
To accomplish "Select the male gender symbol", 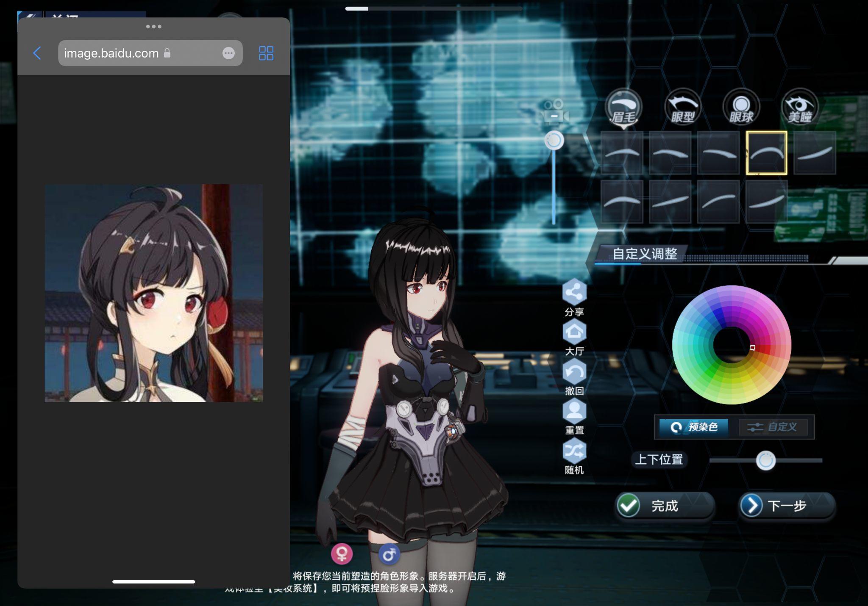I will pos(389,553).
